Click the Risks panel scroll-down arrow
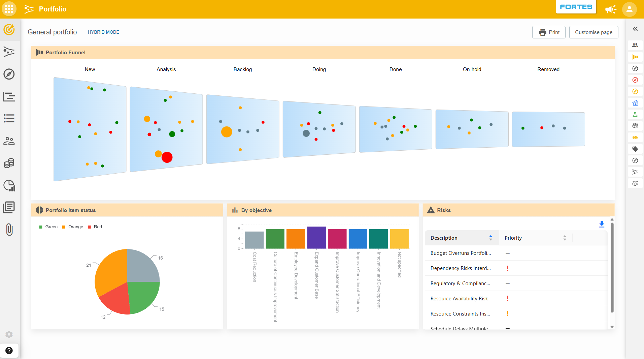644x359 pixels. (612, 327)
